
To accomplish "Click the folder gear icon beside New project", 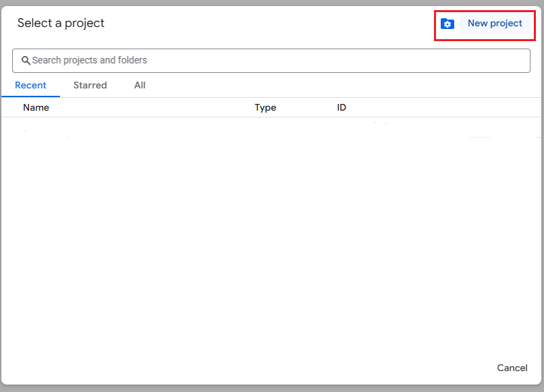I will [447, 24].
